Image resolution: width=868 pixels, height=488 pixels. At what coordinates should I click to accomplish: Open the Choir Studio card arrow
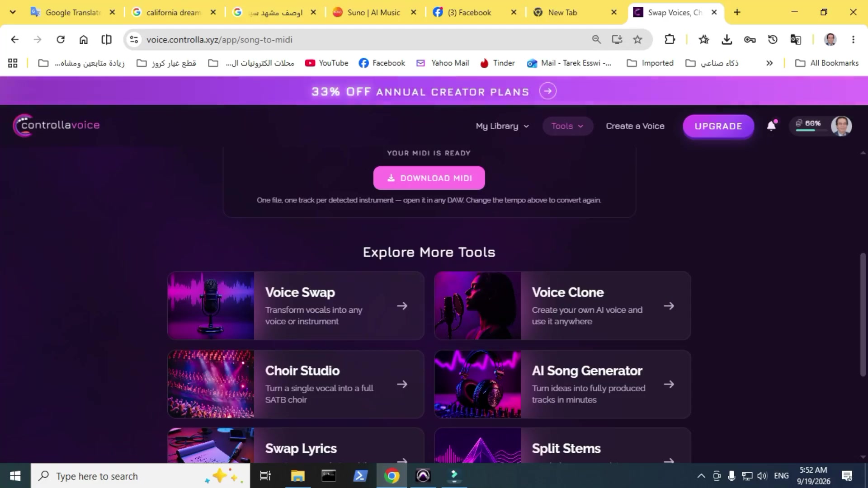click(402, 384)
